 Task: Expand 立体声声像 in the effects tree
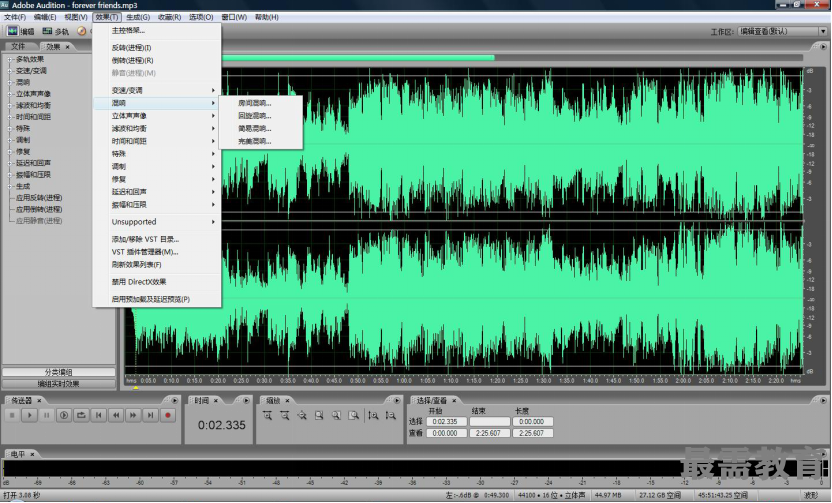click(x=10, y=94)
